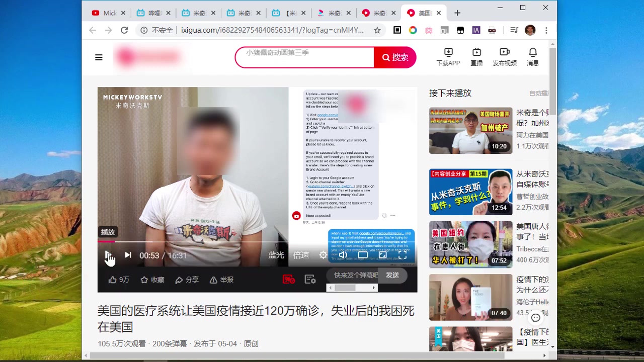Open 发布视频 upload video
The height and width of the screenshot is (362, 644).
point(505,57)
